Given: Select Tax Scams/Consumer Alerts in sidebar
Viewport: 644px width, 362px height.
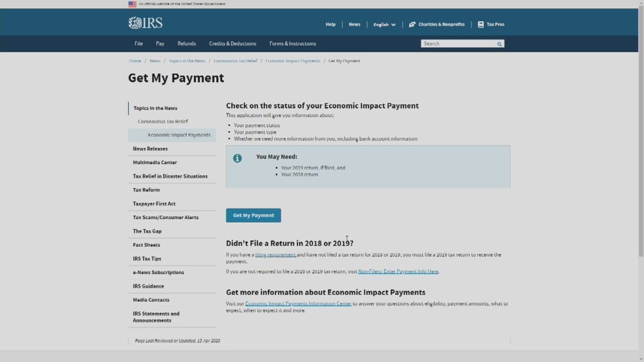Looking at the screenshot, I should [166, 218].
